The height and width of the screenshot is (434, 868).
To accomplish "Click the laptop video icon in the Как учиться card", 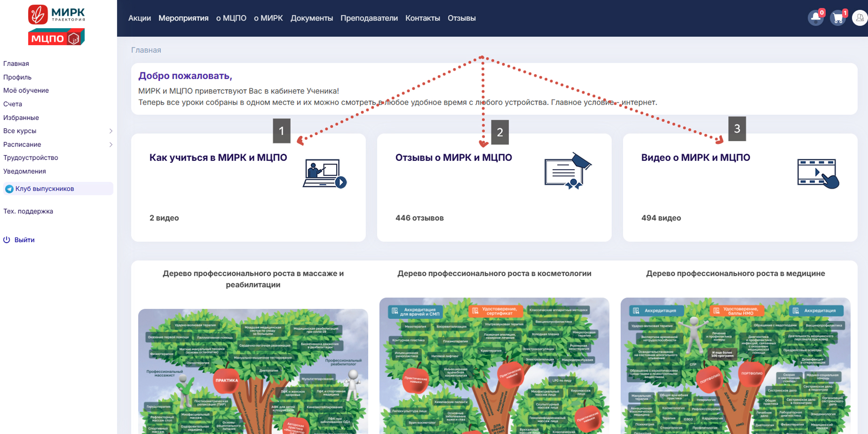I will [324, 174].
